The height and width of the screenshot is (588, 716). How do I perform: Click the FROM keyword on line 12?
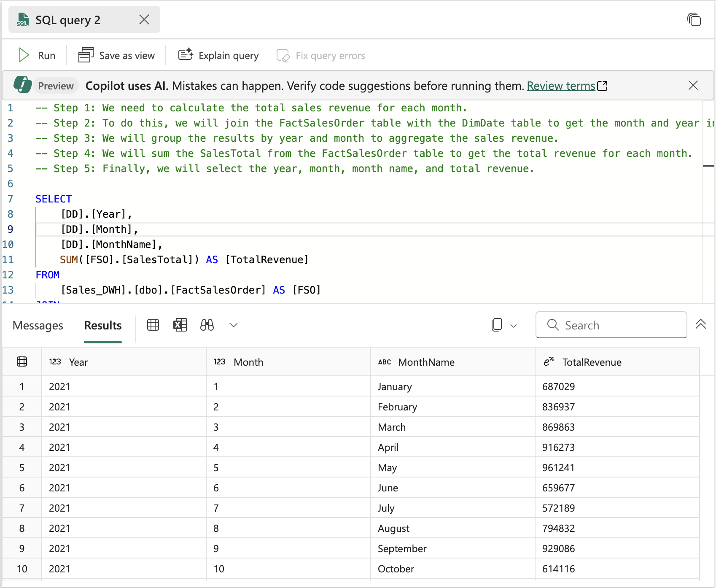click(48, 275)
